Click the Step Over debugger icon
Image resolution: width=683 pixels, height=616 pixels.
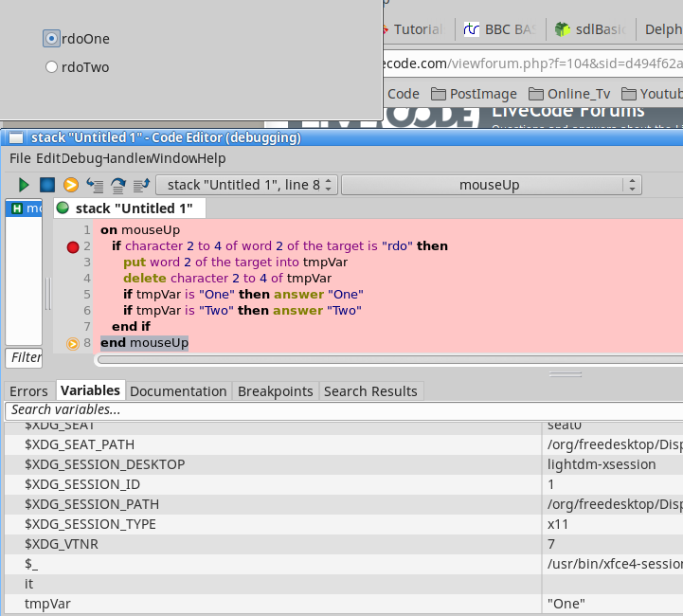[x=118, y=185]
